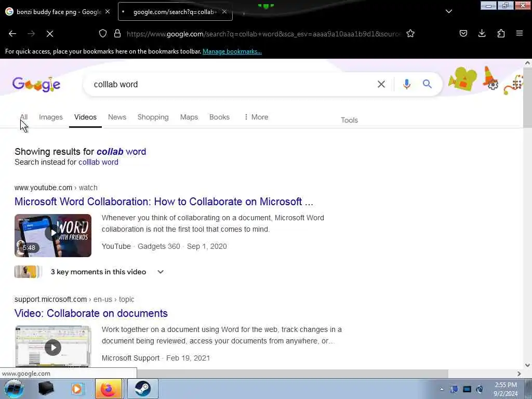
Task: Click the Manage bookmarks link
Action: click(232, 51)
